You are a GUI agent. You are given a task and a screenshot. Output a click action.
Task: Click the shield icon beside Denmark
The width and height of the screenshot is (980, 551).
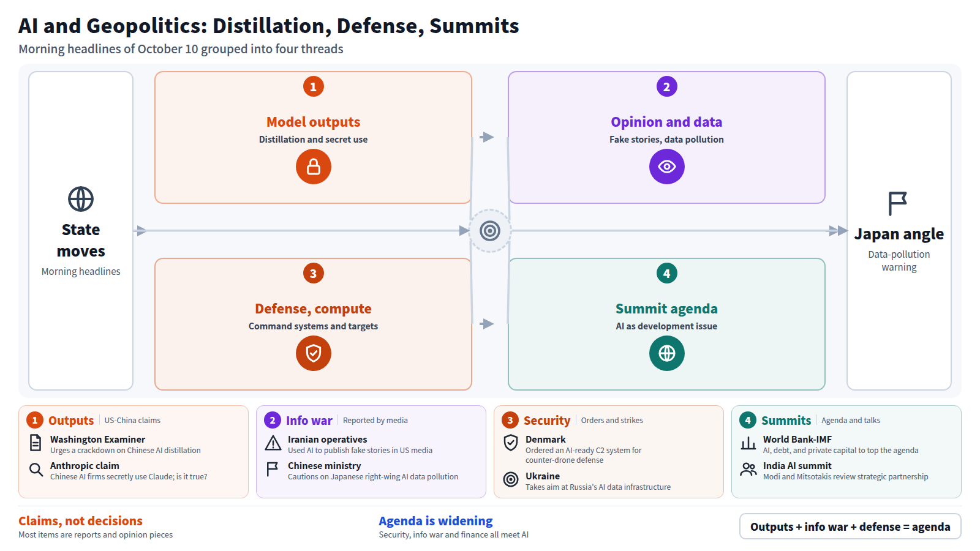(511, 443)
